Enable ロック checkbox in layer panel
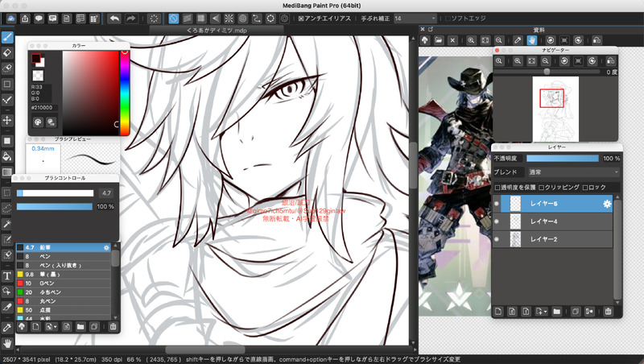The image size is (644, 364). coord(585,188)
